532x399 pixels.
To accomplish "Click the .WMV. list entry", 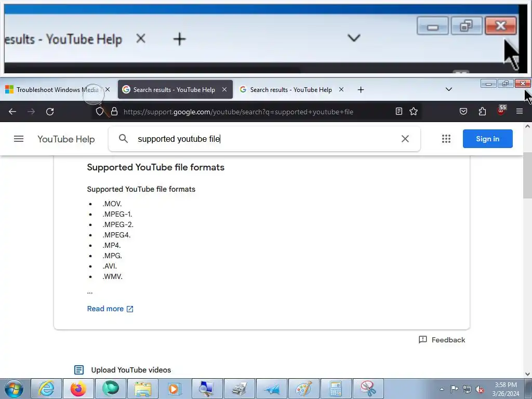I will point(112,276).
